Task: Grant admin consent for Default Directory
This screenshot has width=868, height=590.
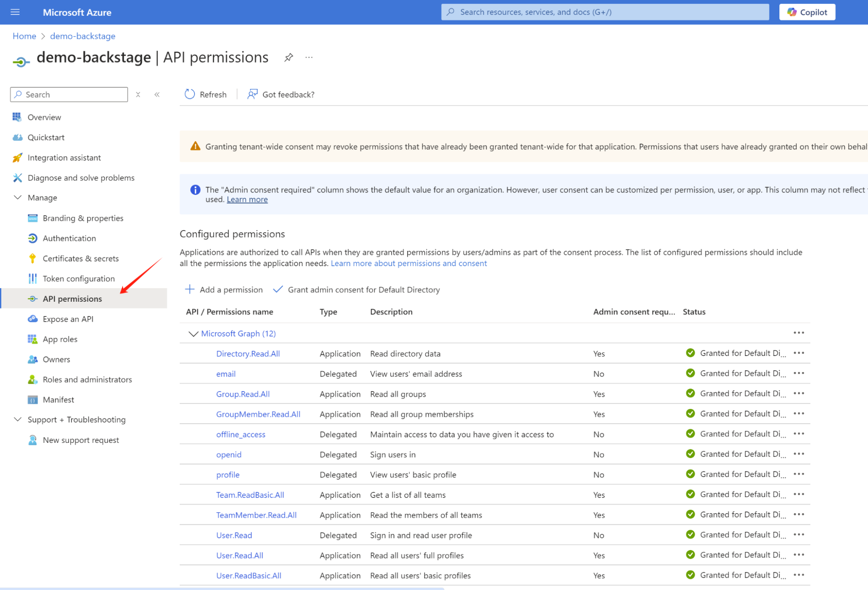Action: coord(356,290)
